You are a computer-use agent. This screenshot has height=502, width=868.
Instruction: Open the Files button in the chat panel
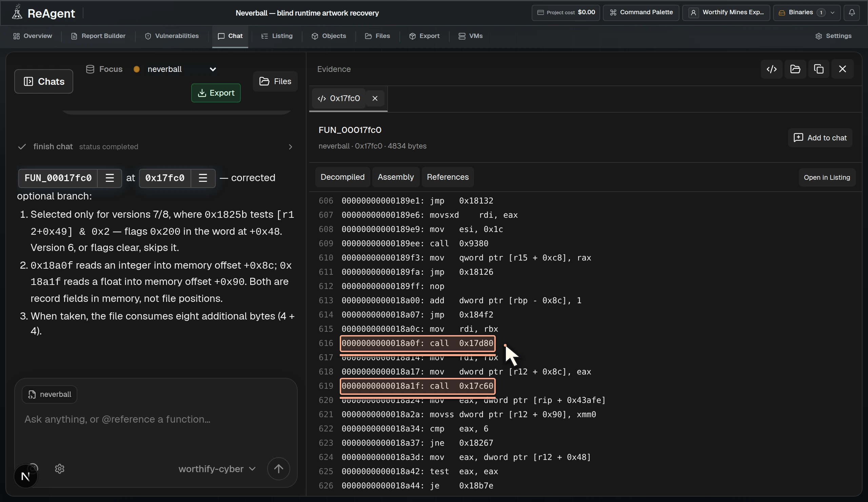tap(275, 81)
